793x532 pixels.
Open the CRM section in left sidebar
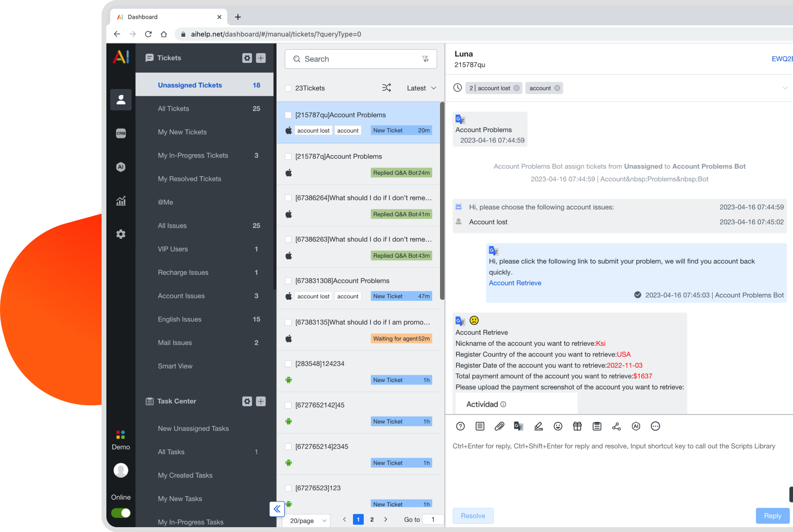coord(121,133)
